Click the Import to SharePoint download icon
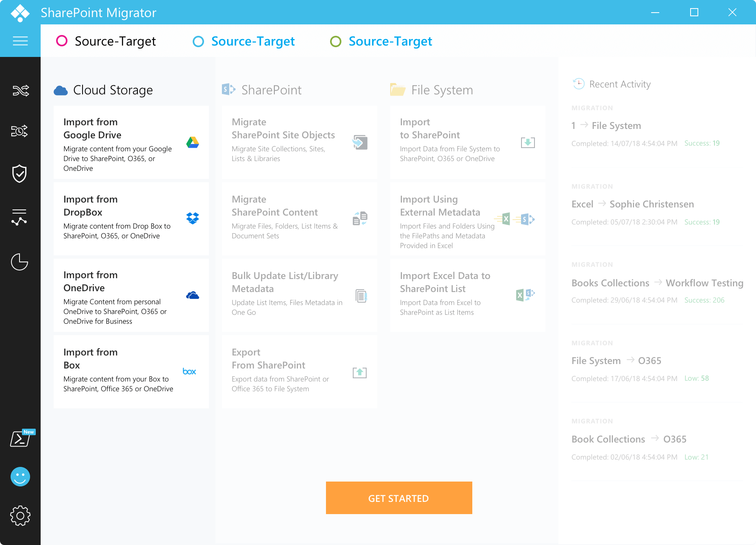 tap(528, 142)
